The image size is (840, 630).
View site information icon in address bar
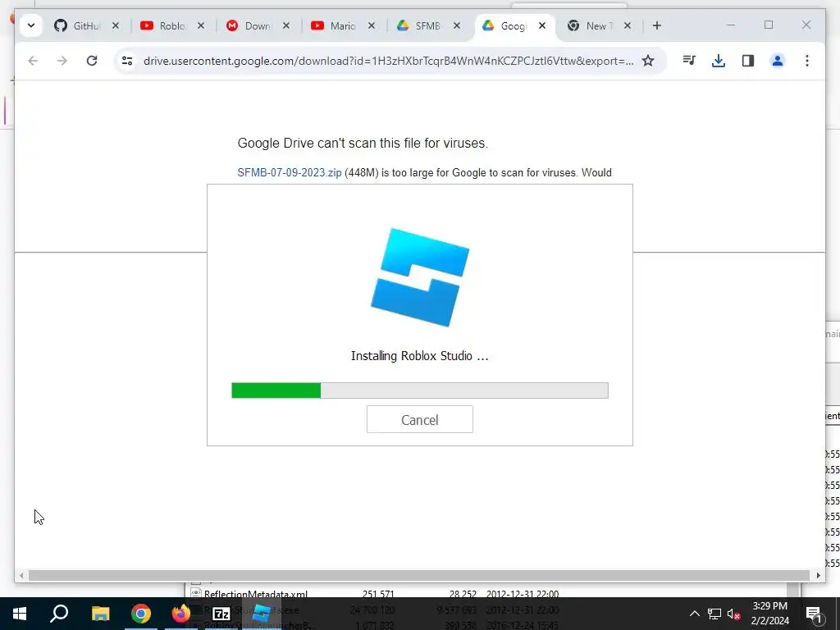tap(127, 61)
